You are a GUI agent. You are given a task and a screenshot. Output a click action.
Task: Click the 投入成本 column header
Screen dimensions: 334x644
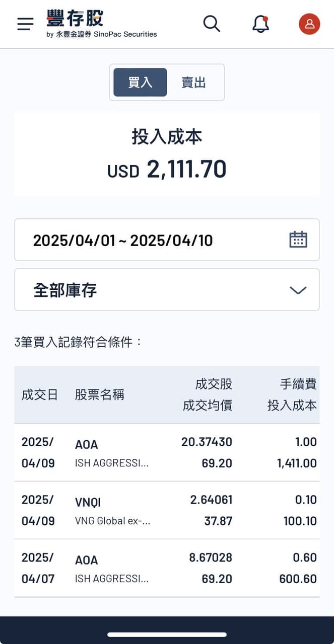click(x=292, y=406)
